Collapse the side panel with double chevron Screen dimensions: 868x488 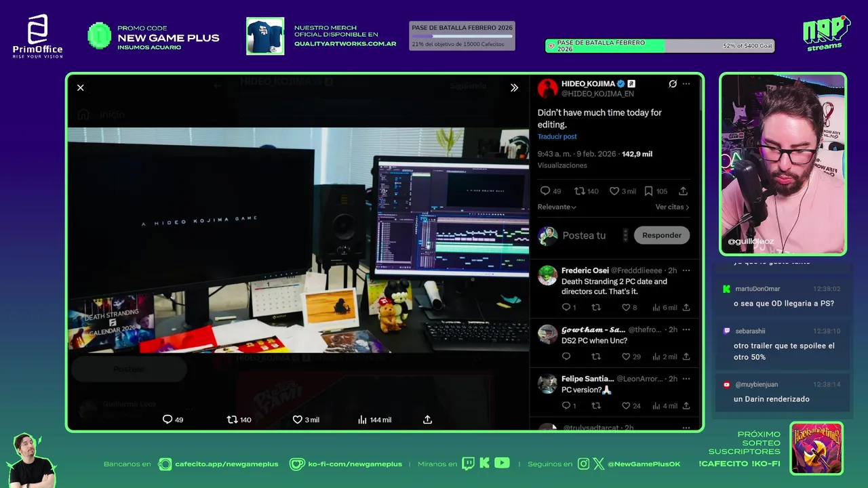tap(514, 87)
